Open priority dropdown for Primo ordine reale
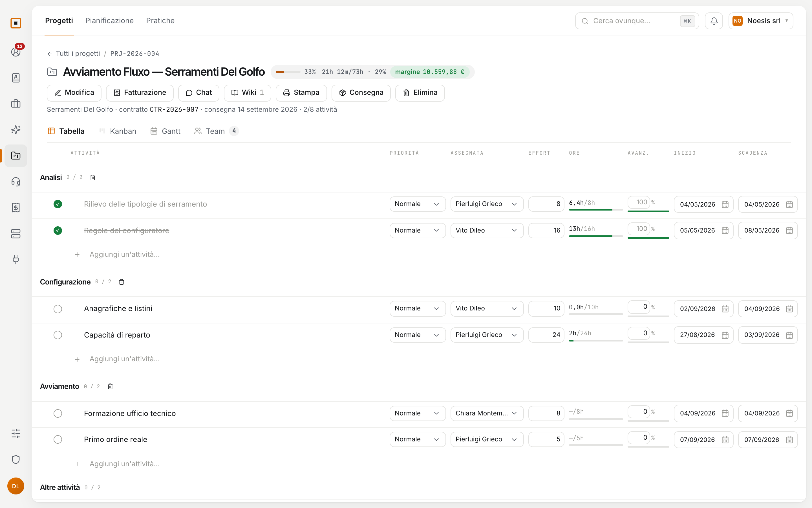812x508 pixels. (417, 439)
